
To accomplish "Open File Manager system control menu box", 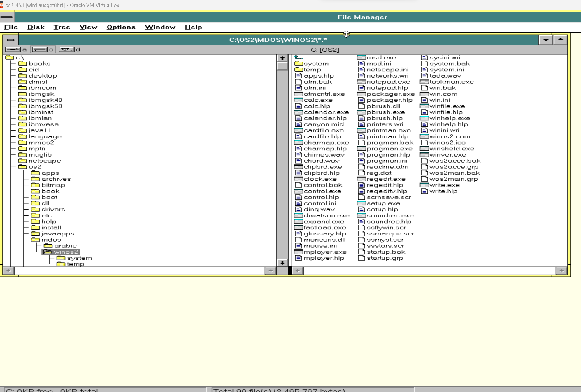I will click(x=7, y=17).
